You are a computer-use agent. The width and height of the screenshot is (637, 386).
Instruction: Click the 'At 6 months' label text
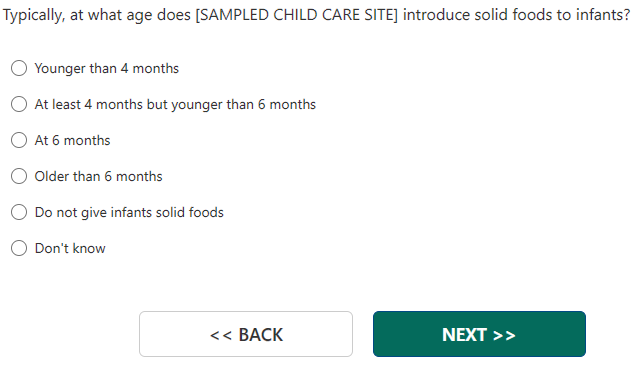[72, 141]
